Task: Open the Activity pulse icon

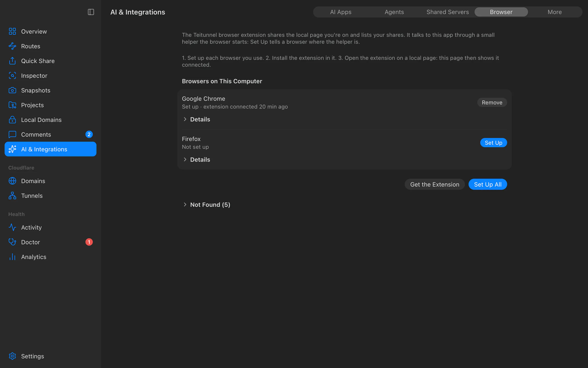Action: click(12, 227)
